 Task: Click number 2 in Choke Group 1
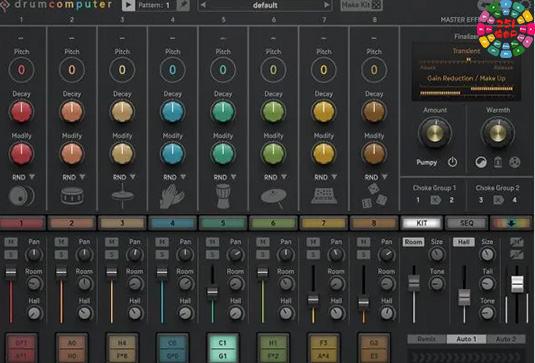click(451, 200)
